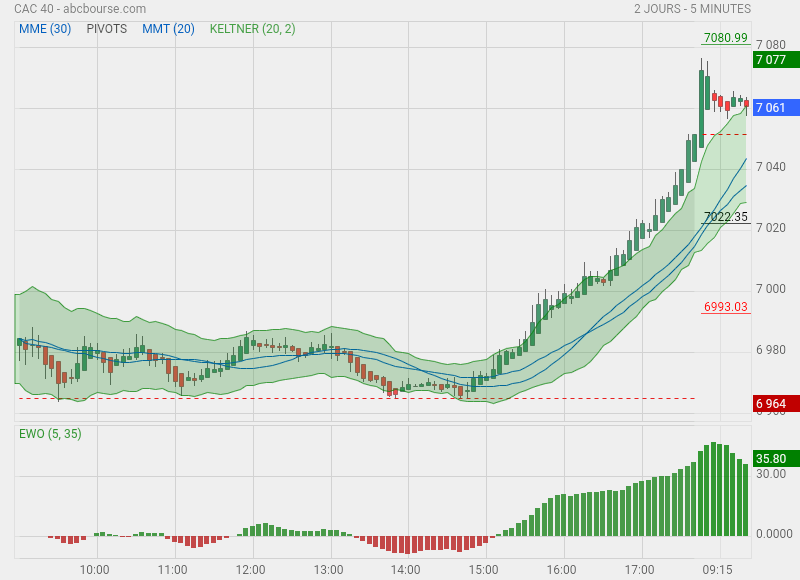The image size is (800, 580).
Task: Click the 2 JOURS - 5 MINUTES timeframe text
Action: 692,9
